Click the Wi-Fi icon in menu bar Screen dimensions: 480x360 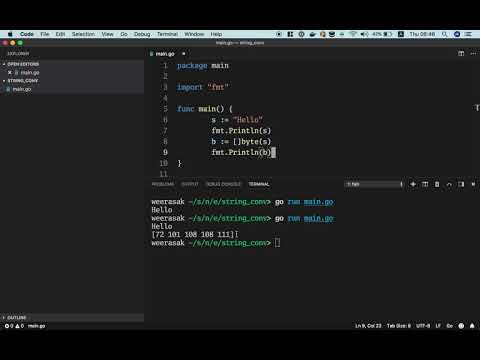tap(353, 34)
